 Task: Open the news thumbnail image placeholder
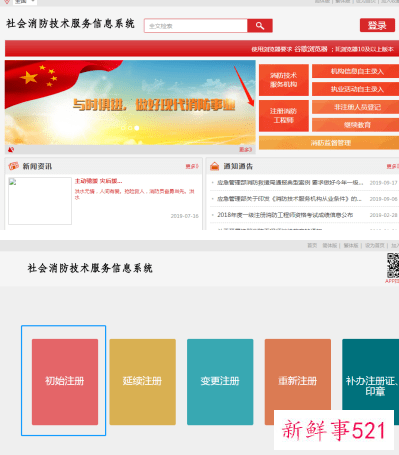[x=40, y=201]
